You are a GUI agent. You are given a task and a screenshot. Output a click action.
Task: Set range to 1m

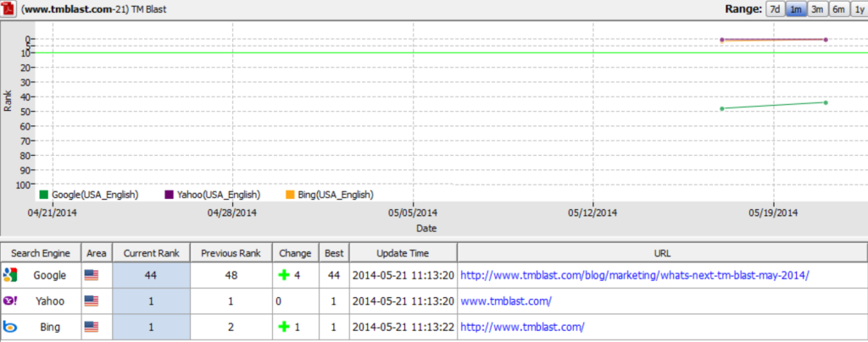pos(795,9)
